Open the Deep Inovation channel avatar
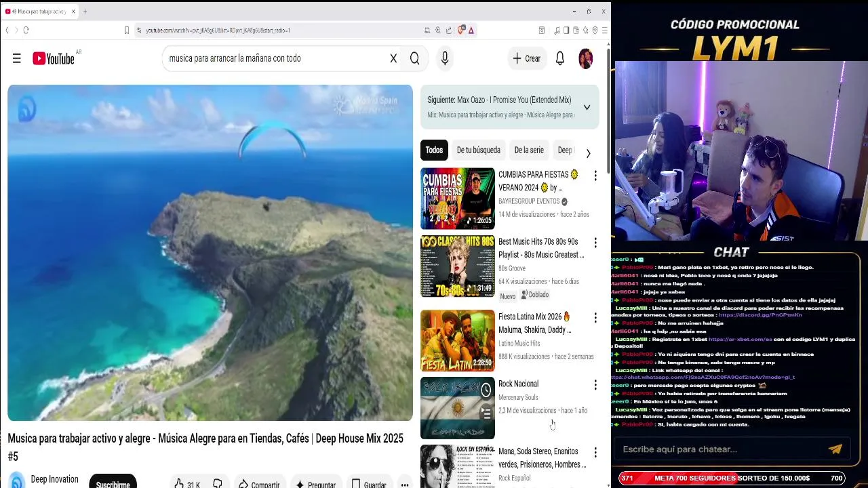This screenshot has height=488, width=868. 17,480
